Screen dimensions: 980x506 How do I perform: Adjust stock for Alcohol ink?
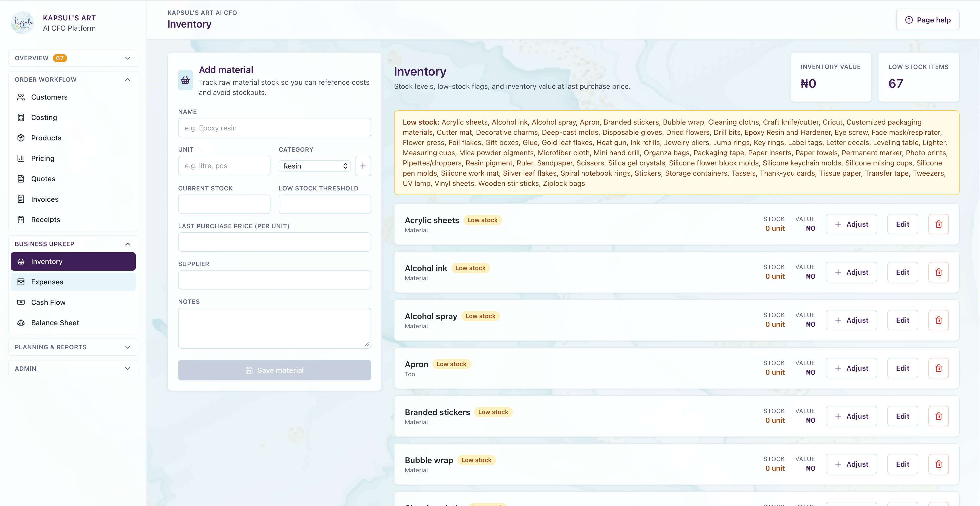[x=851, y=272]
